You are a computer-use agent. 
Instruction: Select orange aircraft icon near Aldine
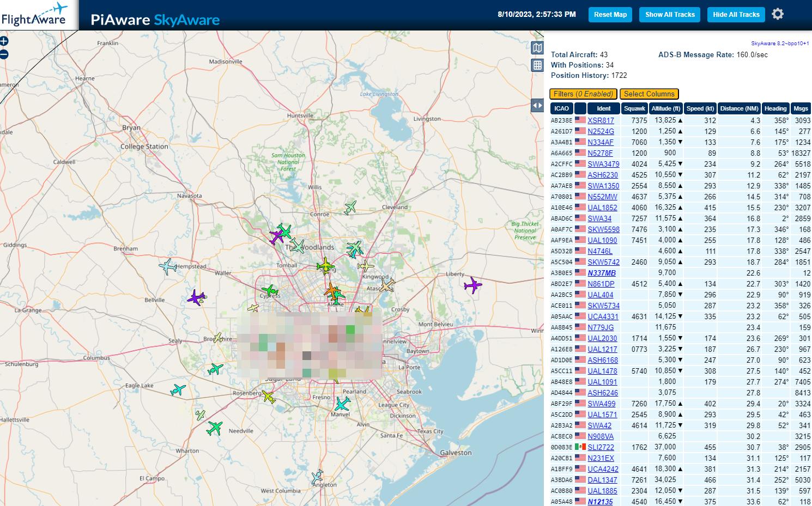pyautogui.click(x=331, y=290)
